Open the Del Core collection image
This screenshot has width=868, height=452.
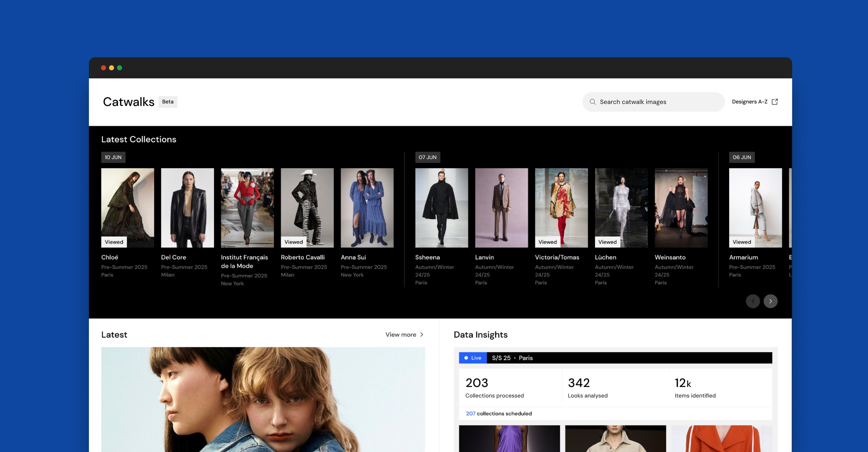(x=187, y=208)
